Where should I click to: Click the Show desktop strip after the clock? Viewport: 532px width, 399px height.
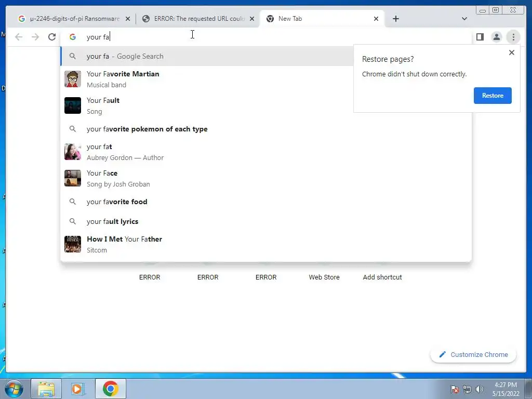point(528,389)
